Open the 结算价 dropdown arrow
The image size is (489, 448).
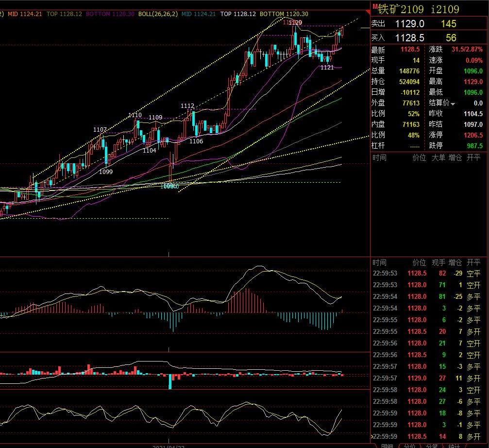point(453,104)
